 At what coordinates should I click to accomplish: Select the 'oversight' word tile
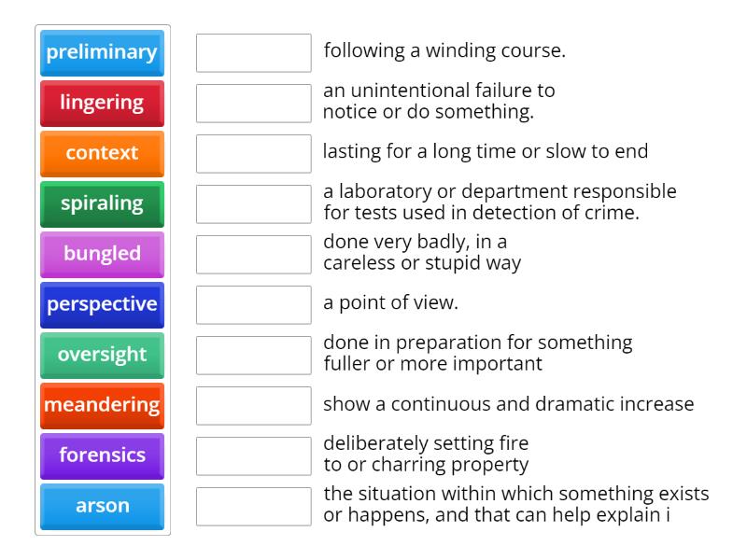coord(102,355)
